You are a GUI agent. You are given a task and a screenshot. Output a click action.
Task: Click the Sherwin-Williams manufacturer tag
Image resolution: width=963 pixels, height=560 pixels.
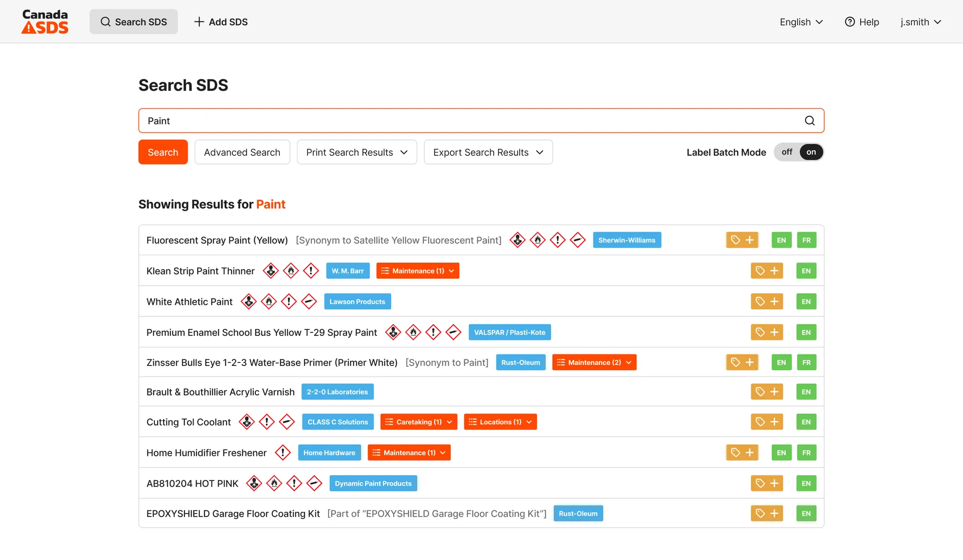[626, 240]
